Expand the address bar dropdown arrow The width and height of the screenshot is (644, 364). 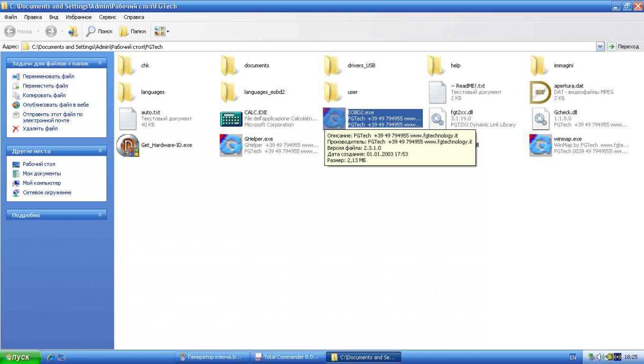tap(600, 47)
